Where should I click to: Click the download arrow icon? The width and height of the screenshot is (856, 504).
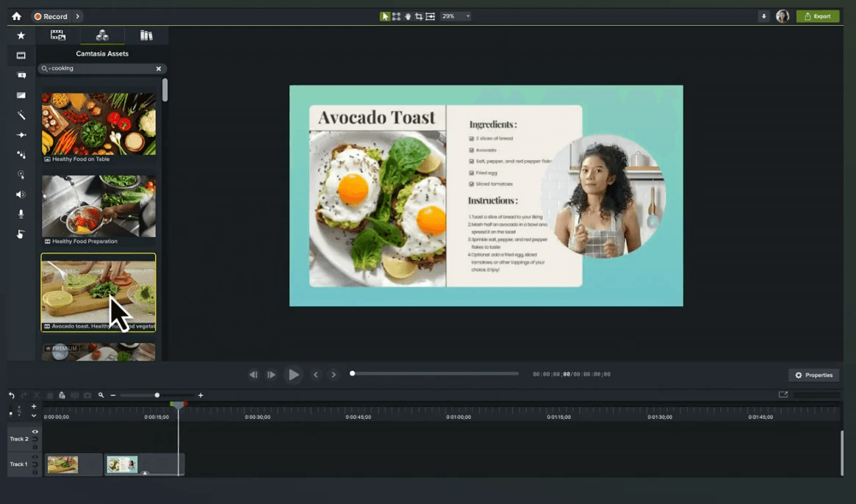pyautogui.click(x=763, y=16)
